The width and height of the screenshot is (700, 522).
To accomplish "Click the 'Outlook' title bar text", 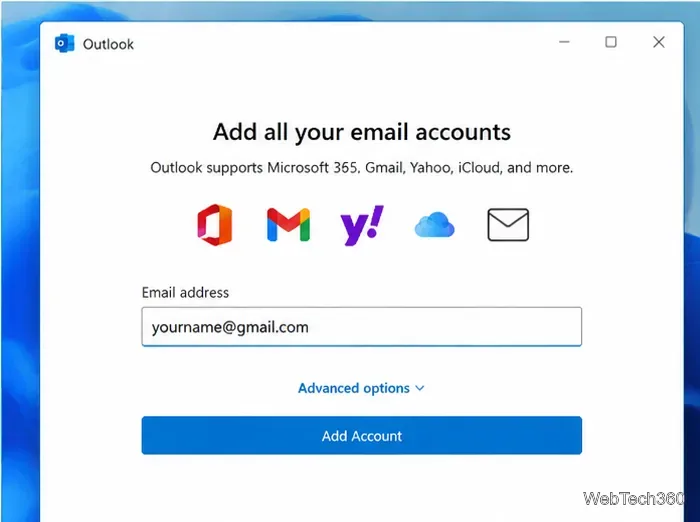I will 108,44.
